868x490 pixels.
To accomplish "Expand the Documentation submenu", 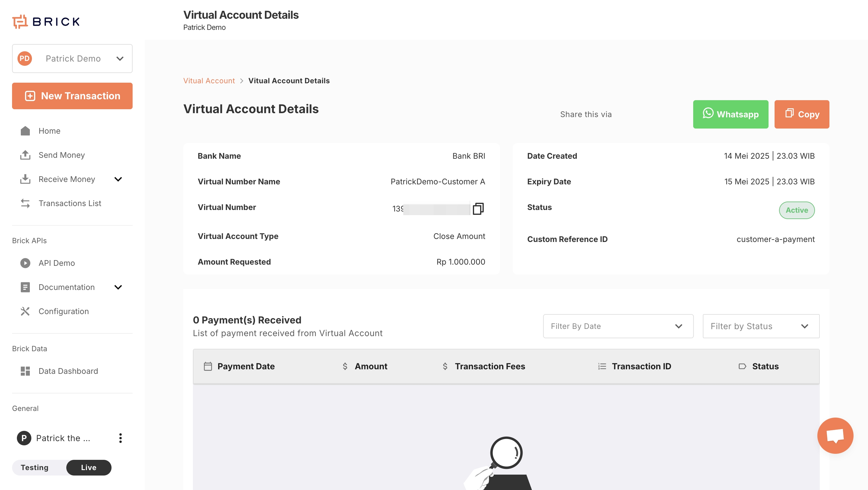I will click(x=118, y=287).
